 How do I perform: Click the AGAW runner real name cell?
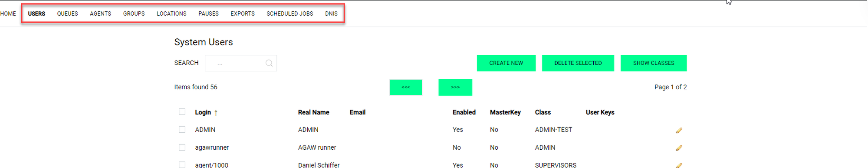tap(317, 148)
